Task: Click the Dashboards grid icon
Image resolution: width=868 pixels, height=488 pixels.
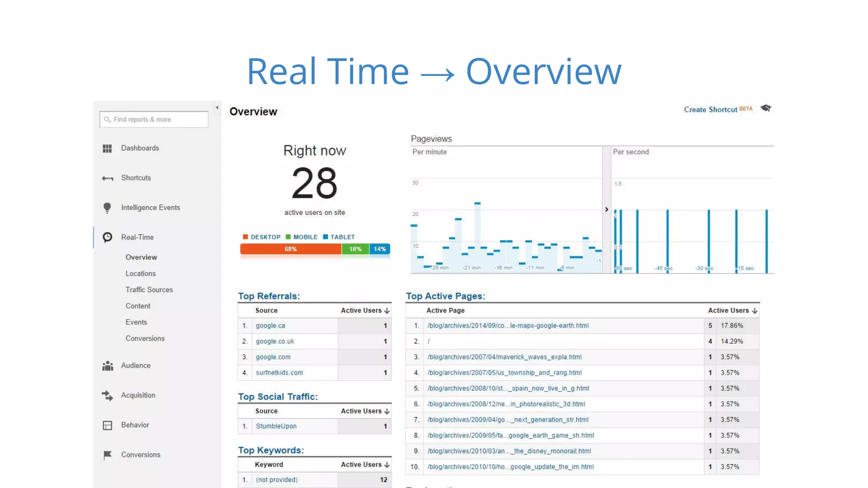Action: pos(107,148)
